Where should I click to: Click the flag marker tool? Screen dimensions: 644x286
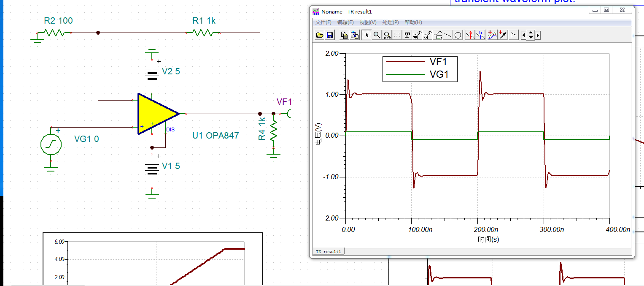[513, 35]
